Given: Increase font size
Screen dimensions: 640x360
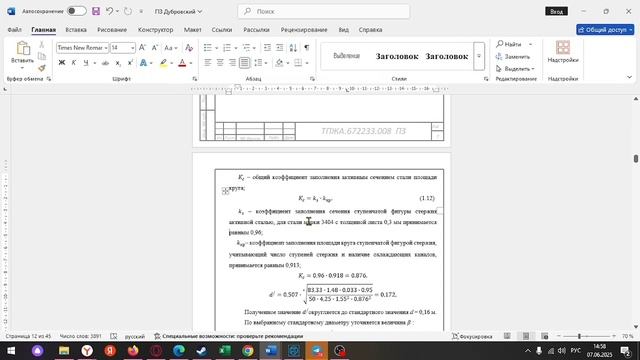Looking at the screenshot, I should click(142, 48).
